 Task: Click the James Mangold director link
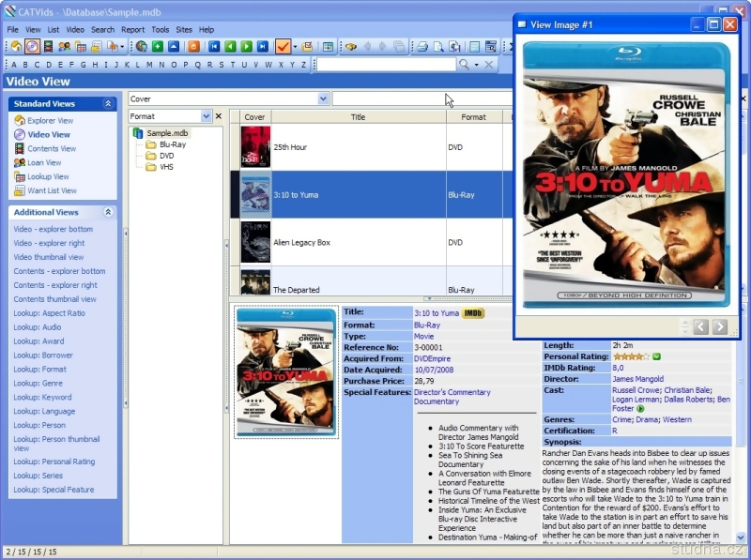[638, 379]
